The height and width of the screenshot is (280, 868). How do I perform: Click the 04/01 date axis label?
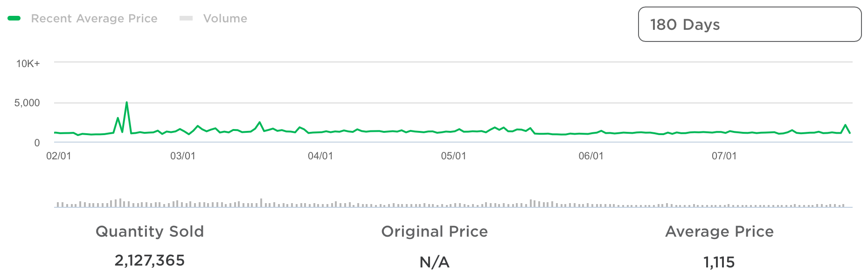[x=320, y=156]
